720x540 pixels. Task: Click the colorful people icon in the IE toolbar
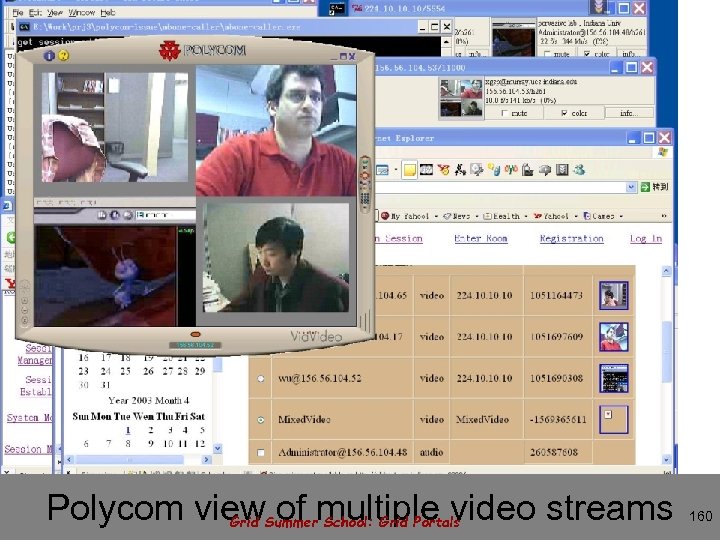511,170
